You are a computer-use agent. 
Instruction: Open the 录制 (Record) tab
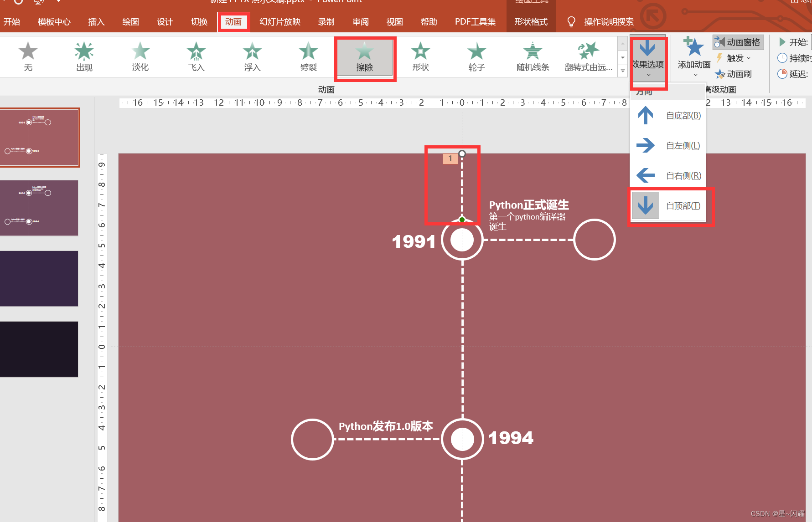click(326, 22)
